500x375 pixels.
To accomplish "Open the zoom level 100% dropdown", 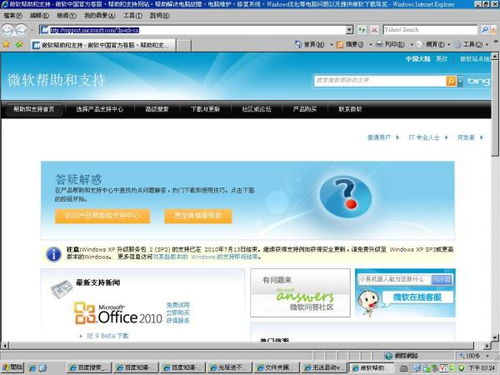I will click(x=487, y=356).
